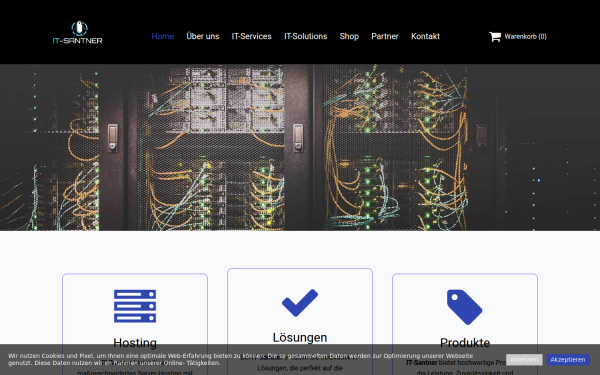Viewport: 600px width, 375px height.
Task: Open the Kontakt page
Action: [425, 36]
